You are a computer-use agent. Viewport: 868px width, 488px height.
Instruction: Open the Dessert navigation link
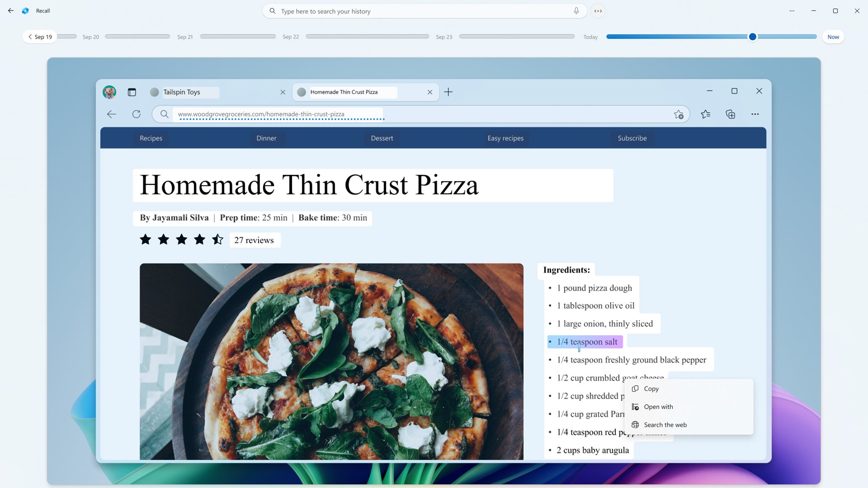pos(382,138)
